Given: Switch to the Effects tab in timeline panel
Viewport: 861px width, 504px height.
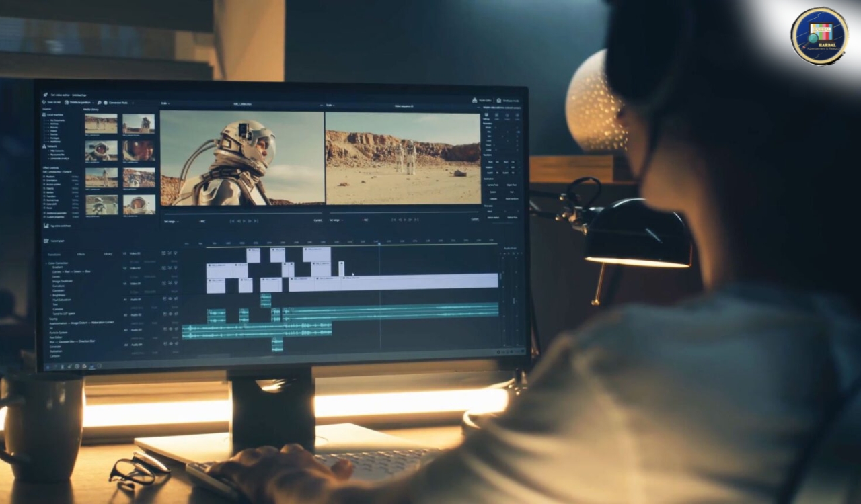Looking at the screenshot, I should 81,254.
